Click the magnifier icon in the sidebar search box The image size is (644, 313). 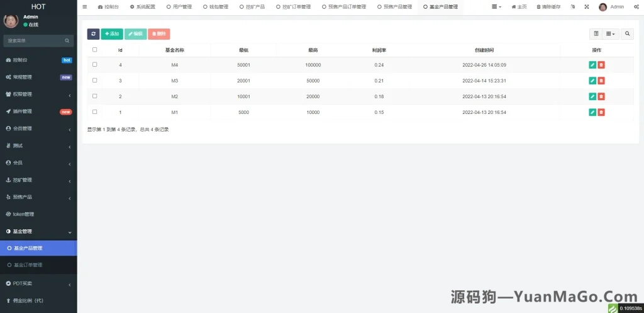coord(67,41)
